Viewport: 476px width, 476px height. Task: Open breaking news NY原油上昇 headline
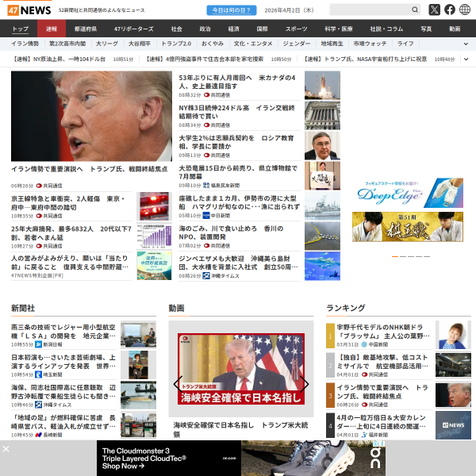point(59,59)
